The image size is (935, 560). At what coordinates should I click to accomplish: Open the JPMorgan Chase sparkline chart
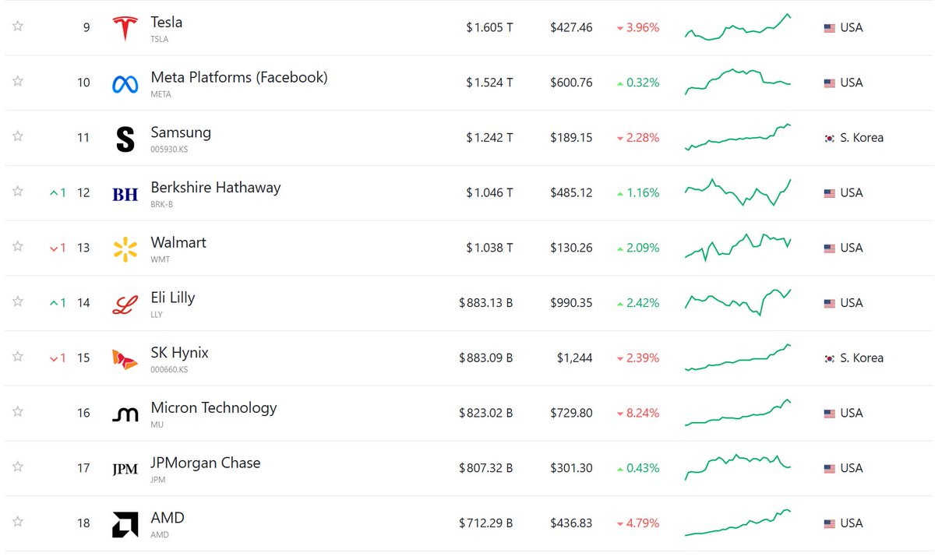click(x=738, y=467)
